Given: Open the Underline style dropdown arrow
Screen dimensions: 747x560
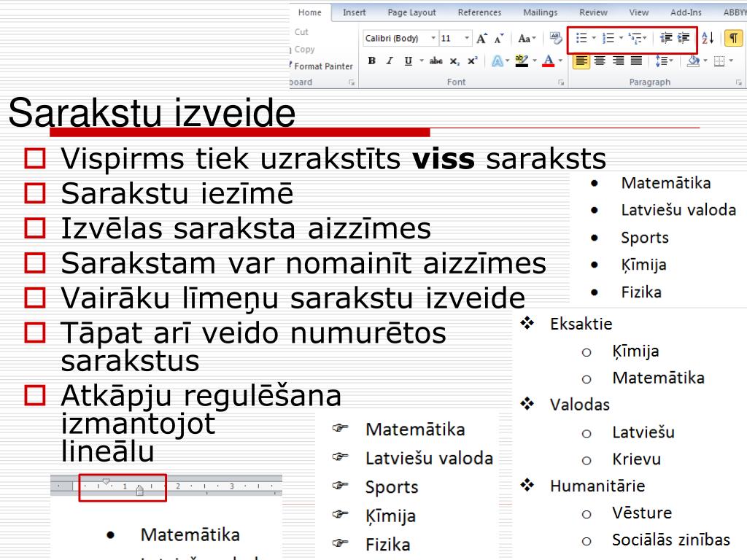Looking at the screenshot, I should pos(421,61).
